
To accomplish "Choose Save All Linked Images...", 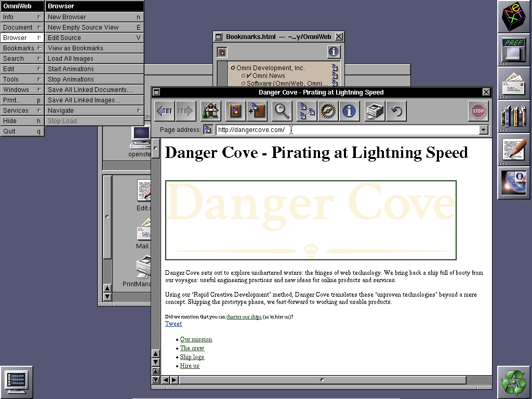I will [x=95, y=100].
